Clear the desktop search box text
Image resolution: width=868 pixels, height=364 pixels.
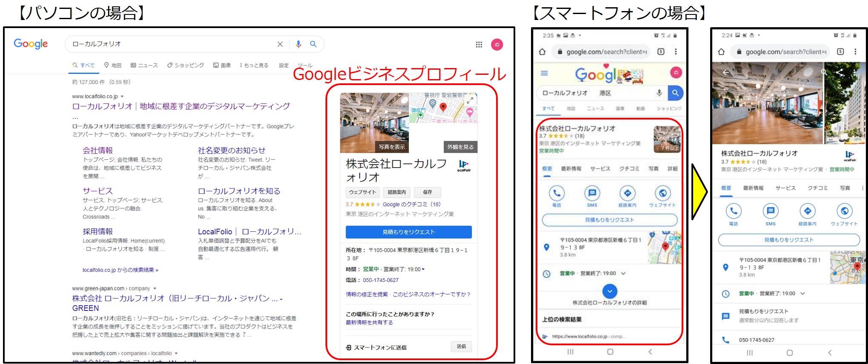tap(280, 44)
